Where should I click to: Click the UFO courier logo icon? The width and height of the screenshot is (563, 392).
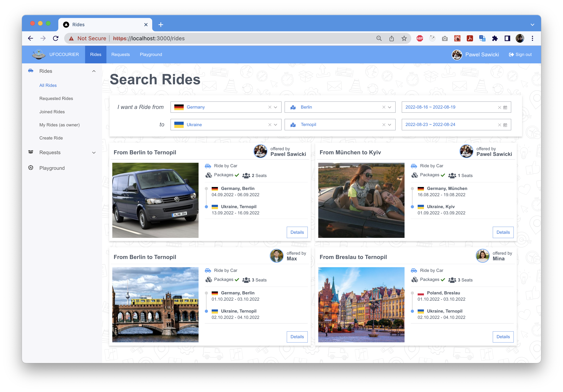coord(39,54)
